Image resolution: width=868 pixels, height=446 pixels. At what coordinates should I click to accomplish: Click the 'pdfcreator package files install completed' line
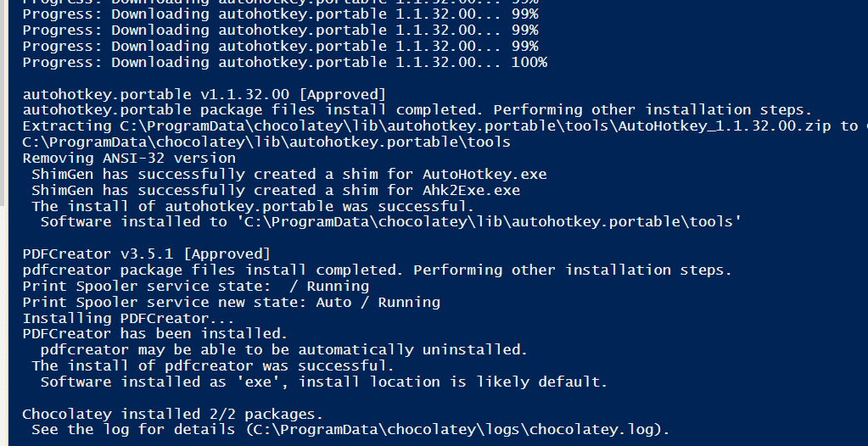377,270
